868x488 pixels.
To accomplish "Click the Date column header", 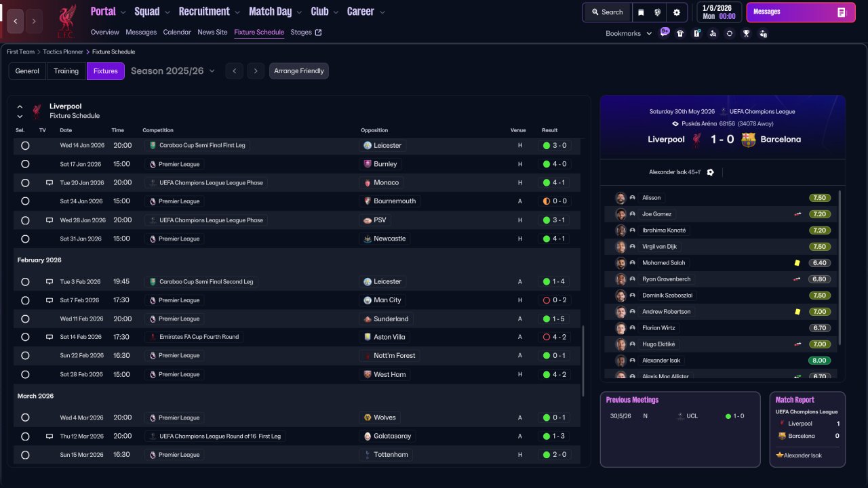I will pos(66,130).
